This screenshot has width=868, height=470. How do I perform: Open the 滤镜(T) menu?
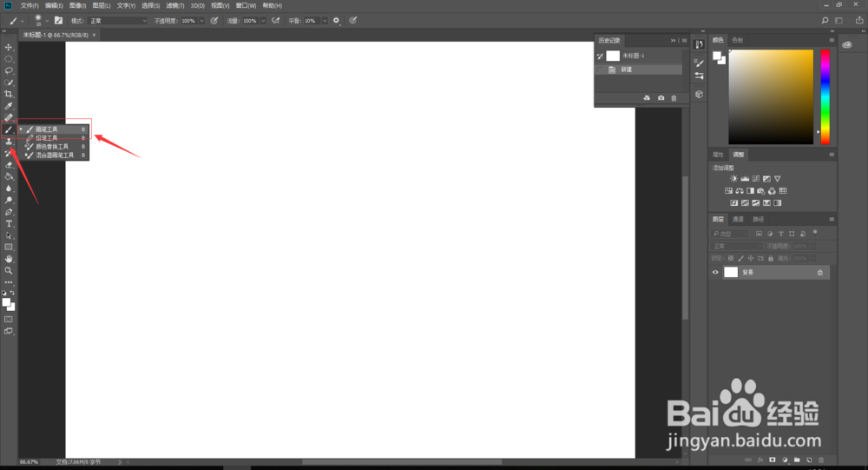(175, 5)
